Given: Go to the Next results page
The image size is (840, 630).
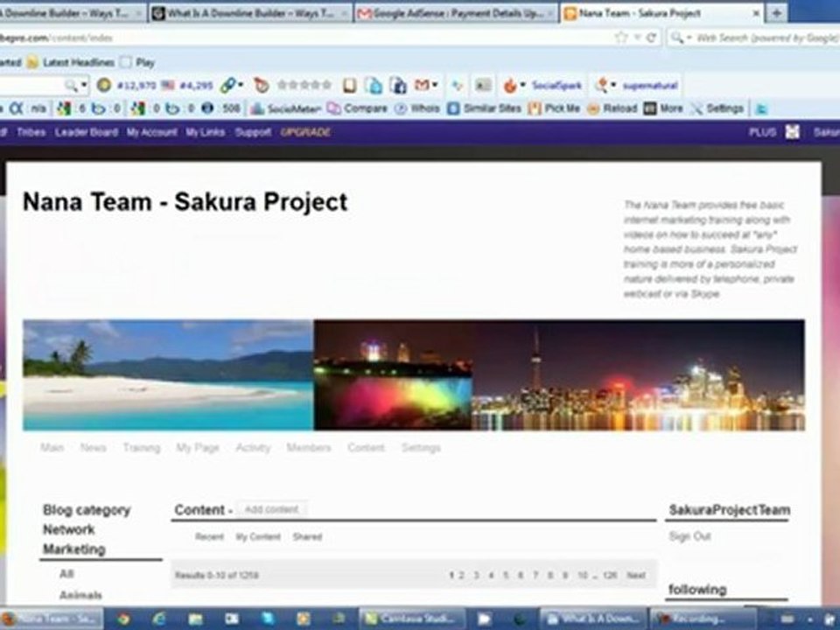Looking at the screenshot, I should point(636,576).
